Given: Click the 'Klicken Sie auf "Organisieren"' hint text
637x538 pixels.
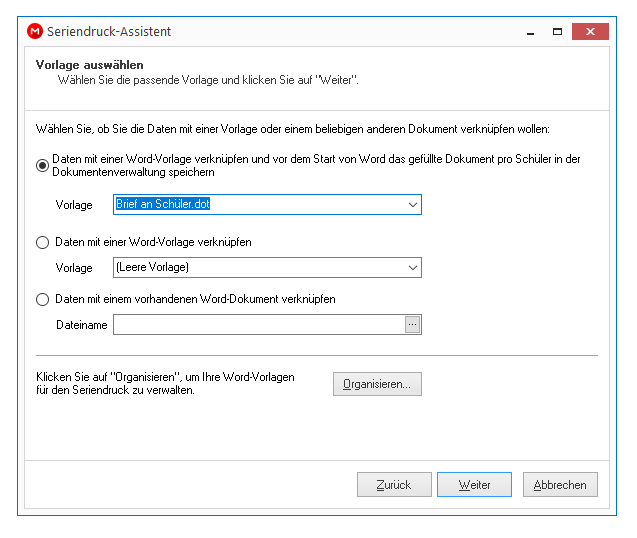Looking at the screenshot, I should pos(165,383).
